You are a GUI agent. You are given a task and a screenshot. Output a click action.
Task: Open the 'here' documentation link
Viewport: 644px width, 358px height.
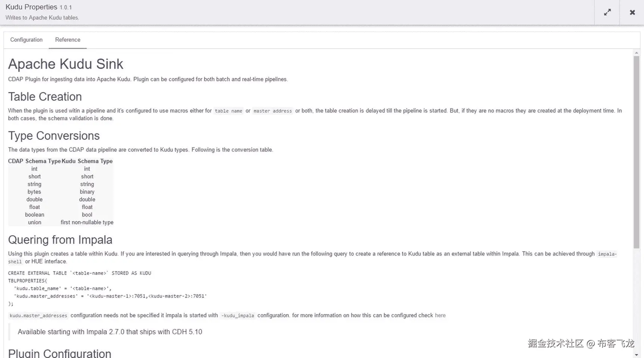point(440,315)
